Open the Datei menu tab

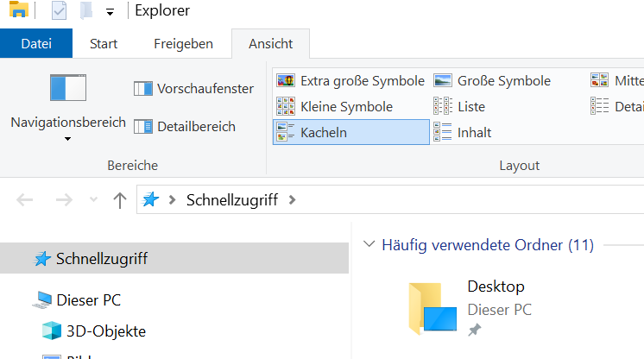(36, 43)
